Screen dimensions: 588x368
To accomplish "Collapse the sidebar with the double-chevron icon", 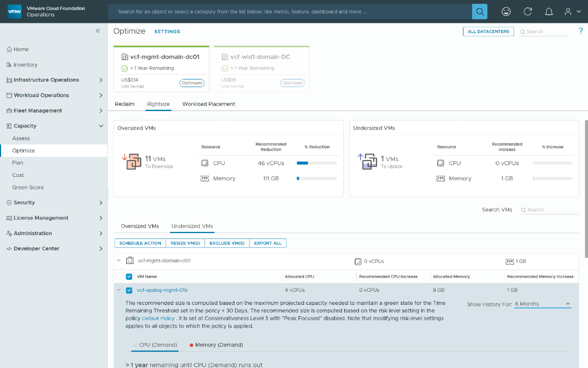I will click(98, 31).
